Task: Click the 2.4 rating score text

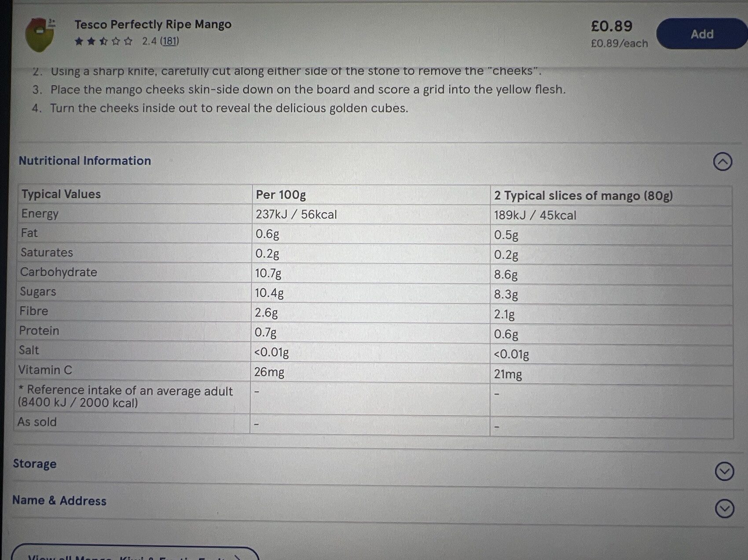Action: pyautogui.click(x=149, y=41)
